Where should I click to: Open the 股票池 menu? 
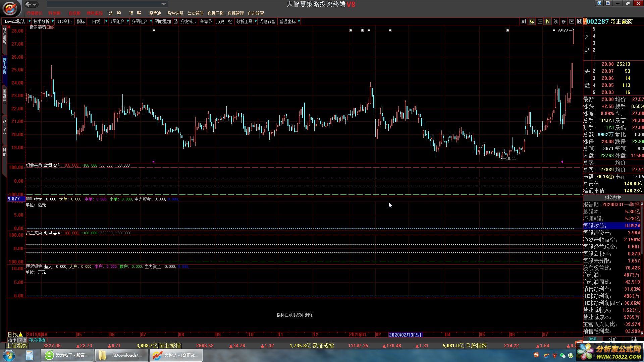pyautogui.click(x=155, y=13)
